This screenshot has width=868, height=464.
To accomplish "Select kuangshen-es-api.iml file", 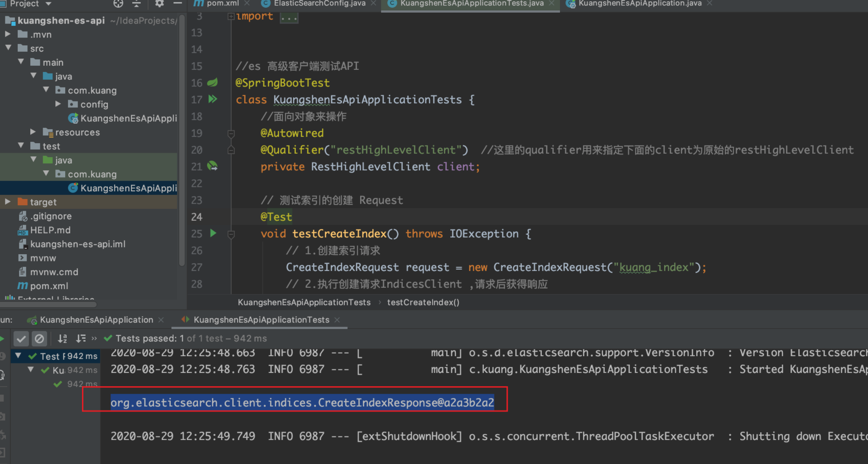I will click(77, 244).
